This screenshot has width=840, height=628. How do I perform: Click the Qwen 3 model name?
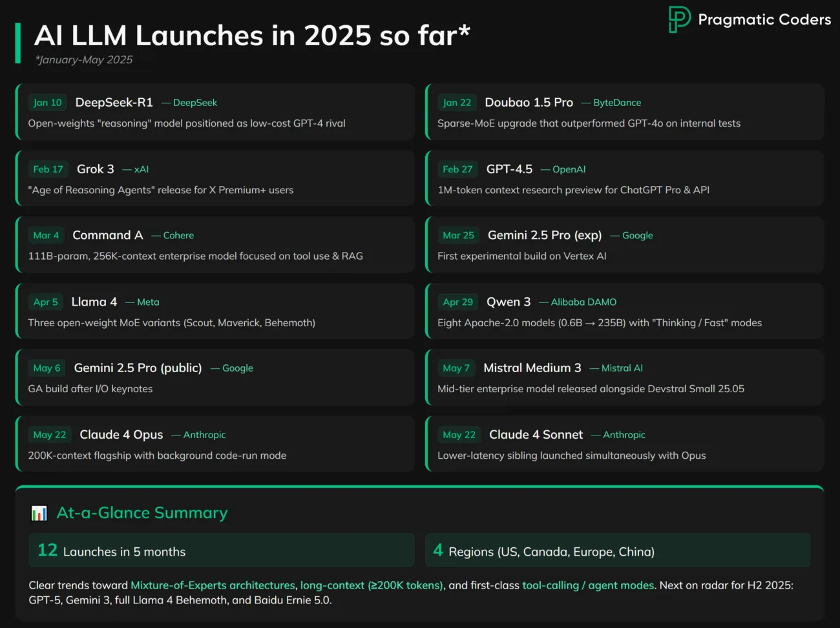coord(509,302)
